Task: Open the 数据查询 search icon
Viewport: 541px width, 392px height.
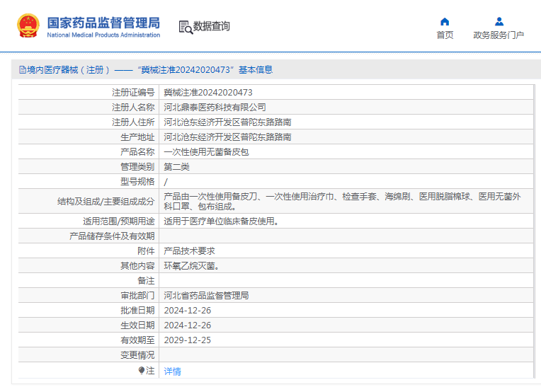Action: click(186, 27)
